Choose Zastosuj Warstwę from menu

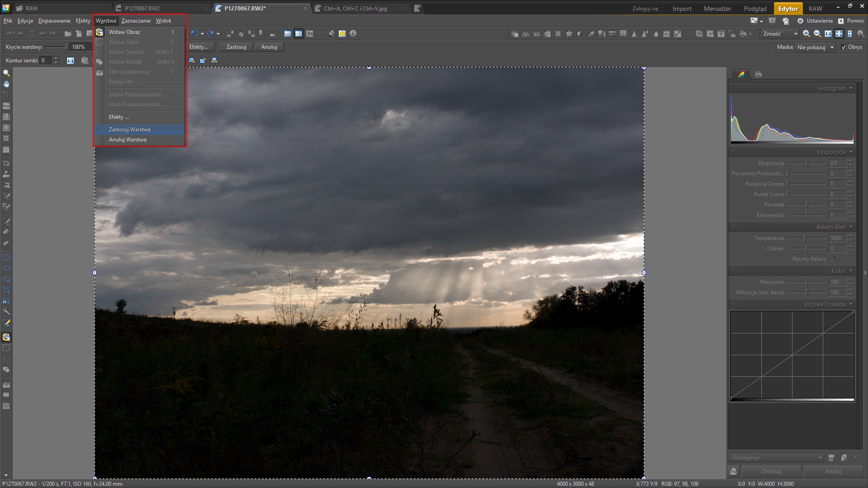[130, 130]
